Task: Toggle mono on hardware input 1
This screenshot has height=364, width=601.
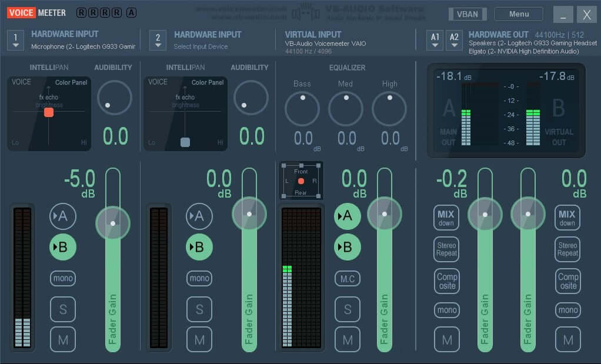Action: [63, 278]
